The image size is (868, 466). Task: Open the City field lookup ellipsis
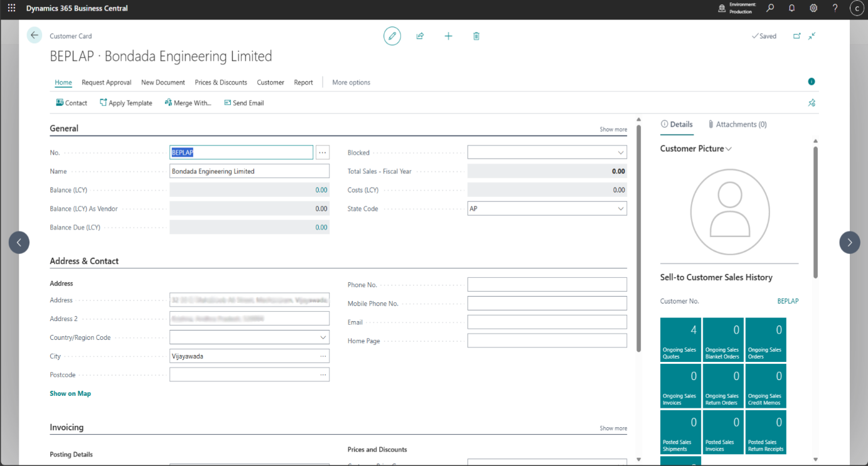click(x=323, y=356)
